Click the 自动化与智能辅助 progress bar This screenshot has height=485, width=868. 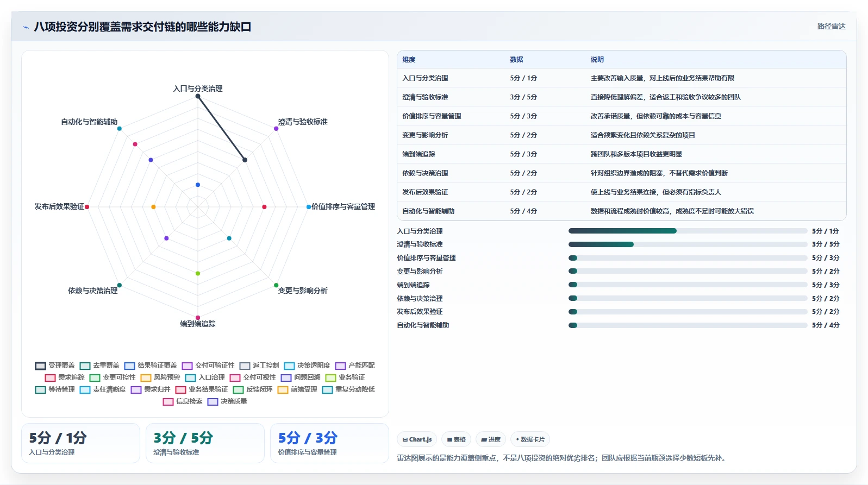(x=688, y=325)
